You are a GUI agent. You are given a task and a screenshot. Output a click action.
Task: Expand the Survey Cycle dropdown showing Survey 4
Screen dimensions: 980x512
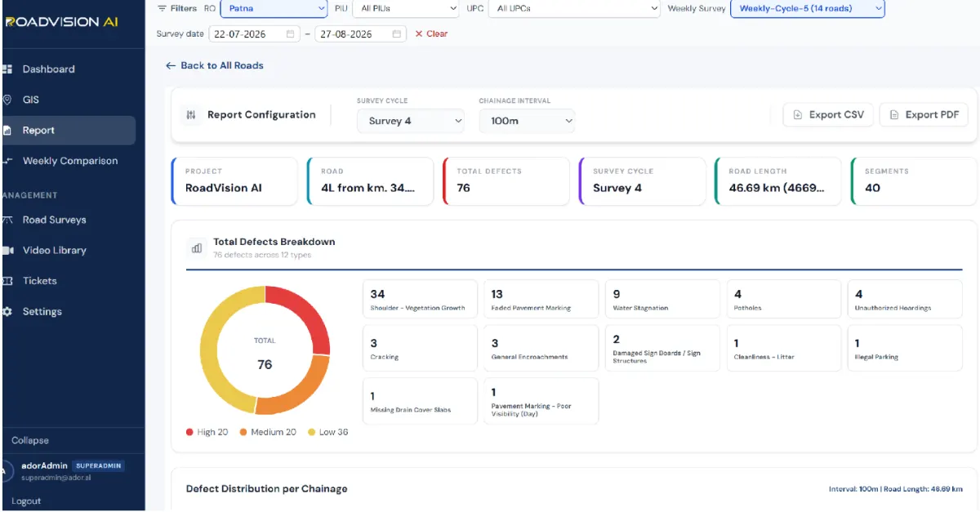click(411, 121)
